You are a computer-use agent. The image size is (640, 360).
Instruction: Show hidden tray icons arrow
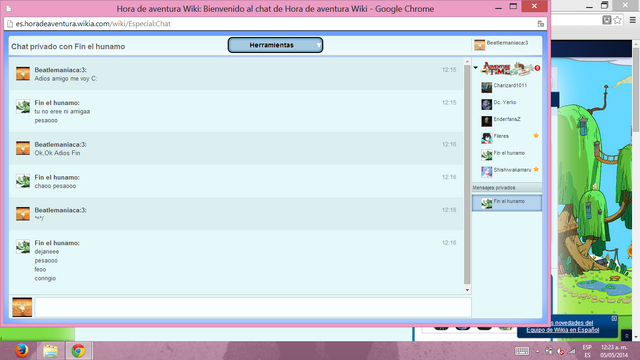538,351
